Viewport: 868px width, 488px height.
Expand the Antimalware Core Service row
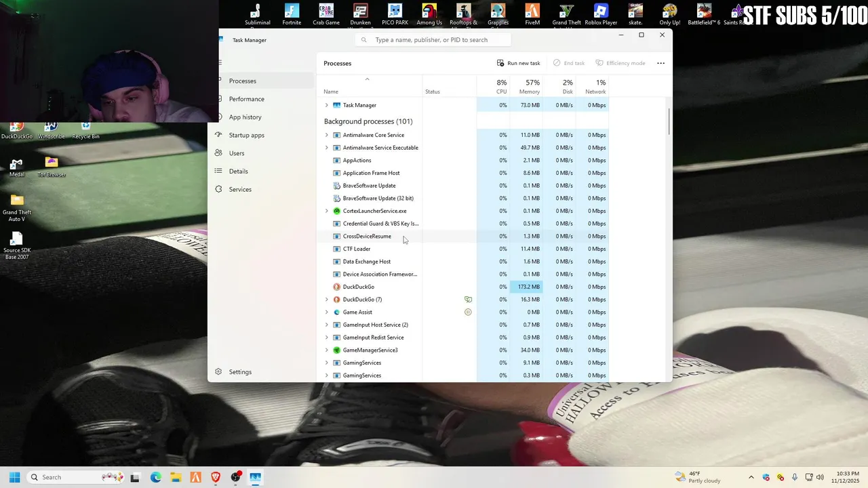pyautogui.click(x=326, y=135)
